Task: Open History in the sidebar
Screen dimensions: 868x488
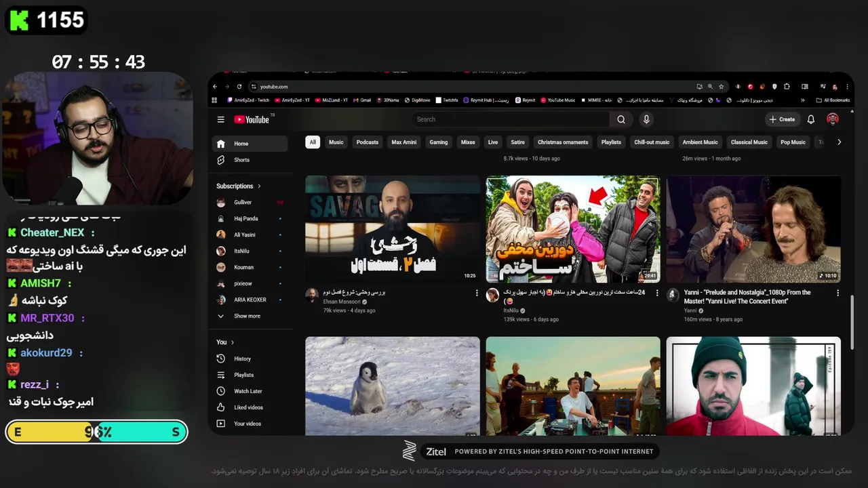Action: point(250,359)
